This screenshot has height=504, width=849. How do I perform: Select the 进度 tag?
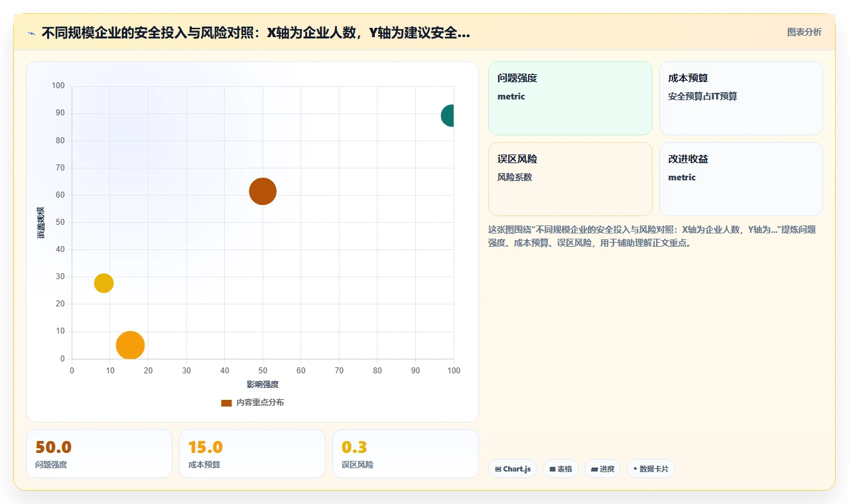(x=603, y=469)
